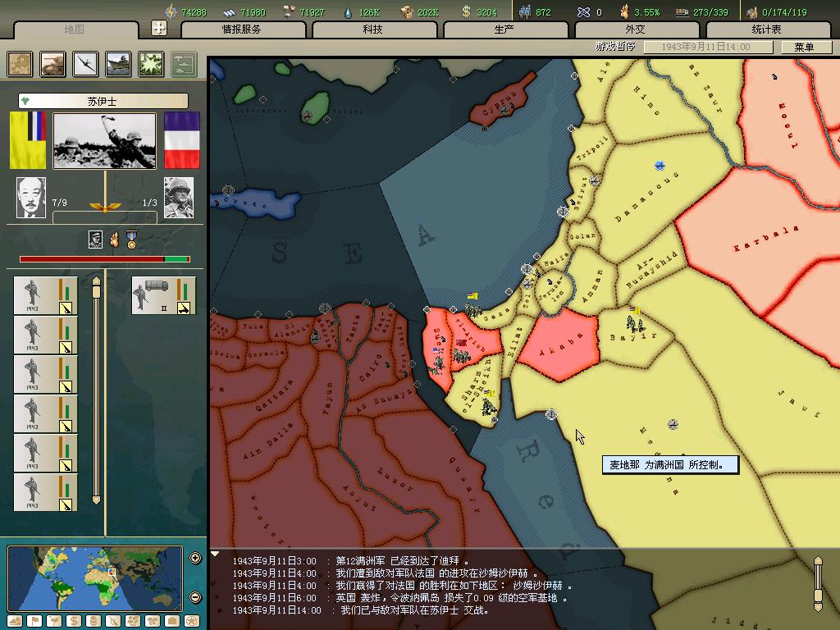Viewport: 840px width, 630px height.
Task: Open the naval units warship icon
Action: tap(118, 64)
